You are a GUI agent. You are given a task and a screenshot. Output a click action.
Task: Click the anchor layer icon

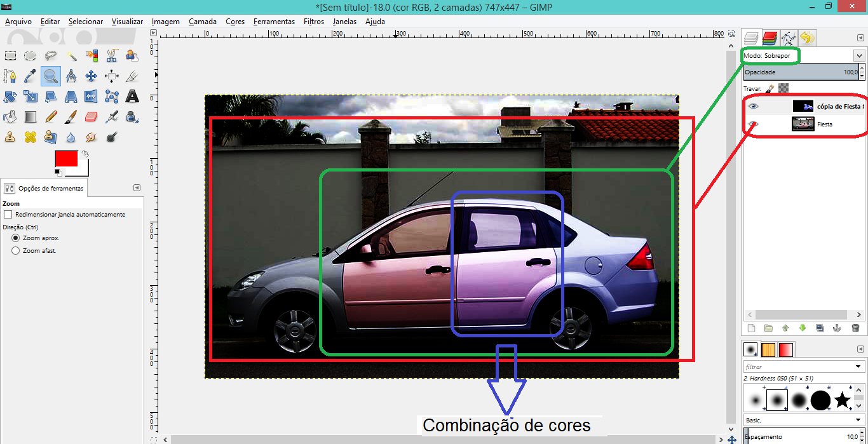837,328
